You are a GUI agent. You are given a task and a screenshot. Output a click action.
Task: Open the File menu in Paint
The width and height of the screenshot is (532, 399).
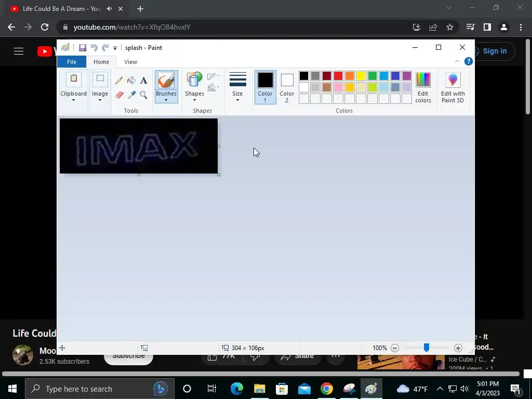pos(72,62)
